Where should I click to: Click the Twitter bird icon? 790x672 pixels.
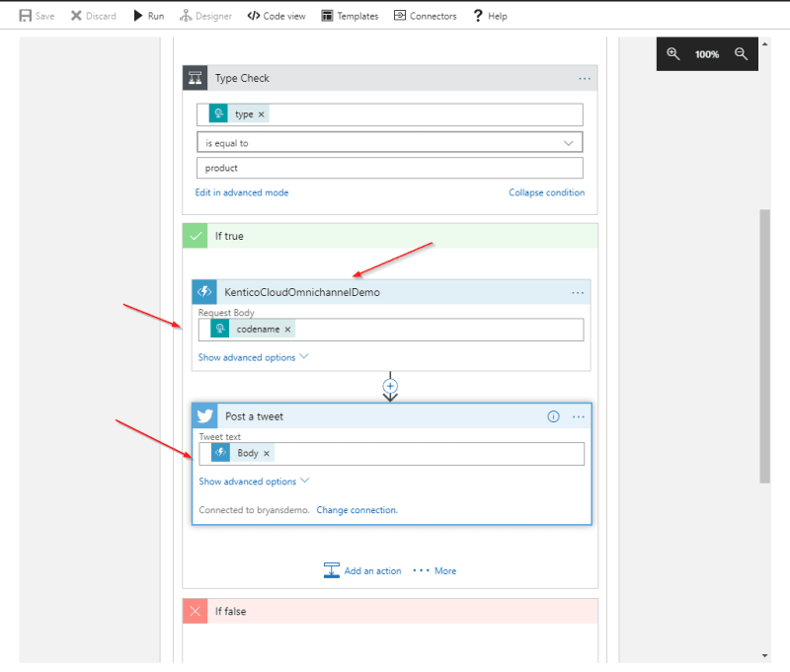pos(205,415)
